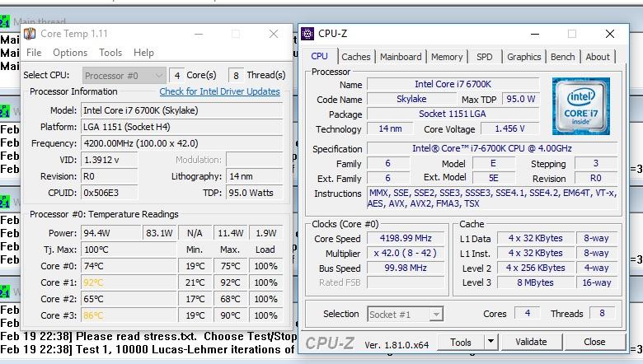Open the About tab in CPU-Z
Image resolution: width=643 pixels, height=364 pixels.
tap(598, 57)
